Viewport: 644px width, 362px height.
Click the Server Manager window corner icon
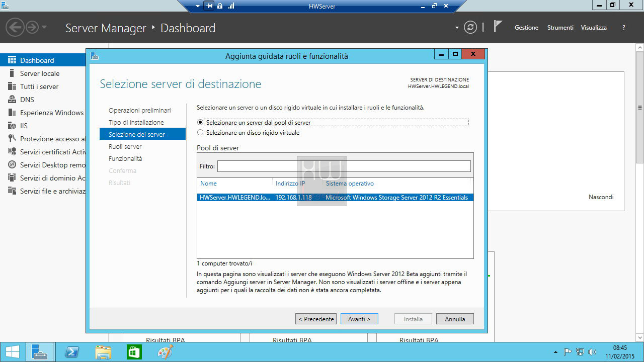point(5,5)
